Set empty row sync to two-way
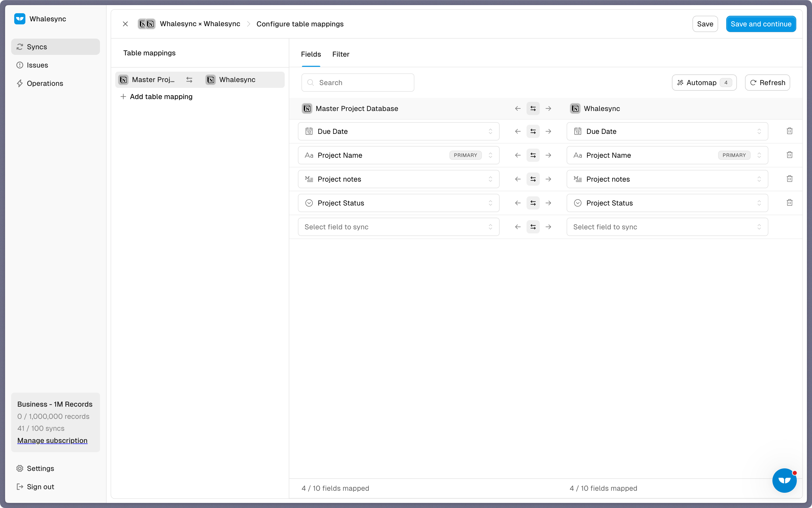Screen dimensions: 812x508 pyautogui.click(x=533, y=227)
